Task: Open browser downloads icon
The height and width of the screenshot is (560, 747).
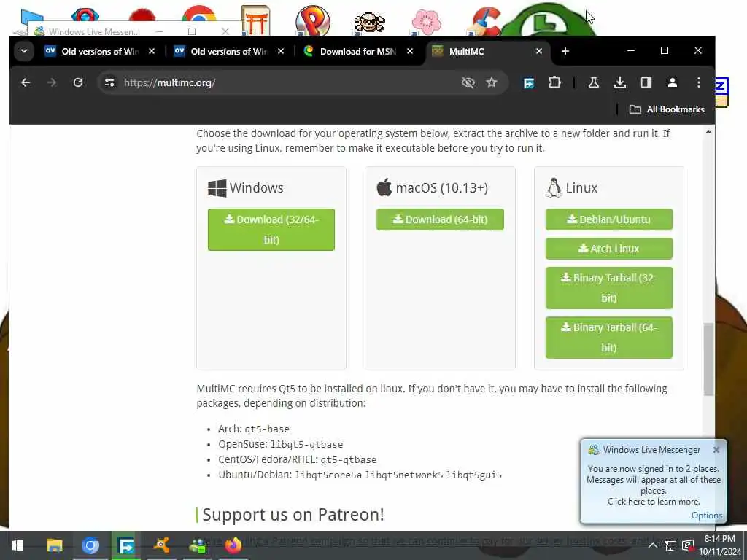Action: tap(620, 82)
